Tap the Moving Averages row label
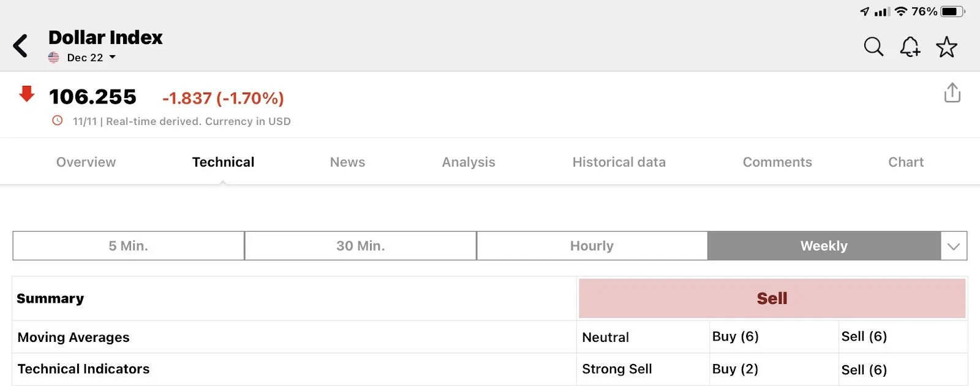Viewport: 980px width, 386px height. (73, 338)
